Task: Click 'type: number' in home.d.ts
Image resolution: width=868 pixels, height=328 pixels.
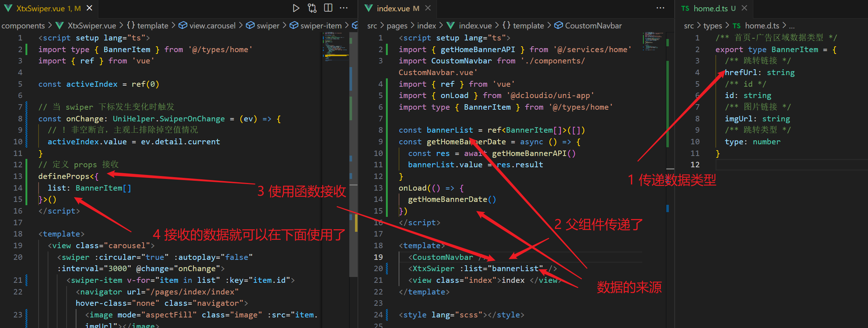Action: pos(753,142)
